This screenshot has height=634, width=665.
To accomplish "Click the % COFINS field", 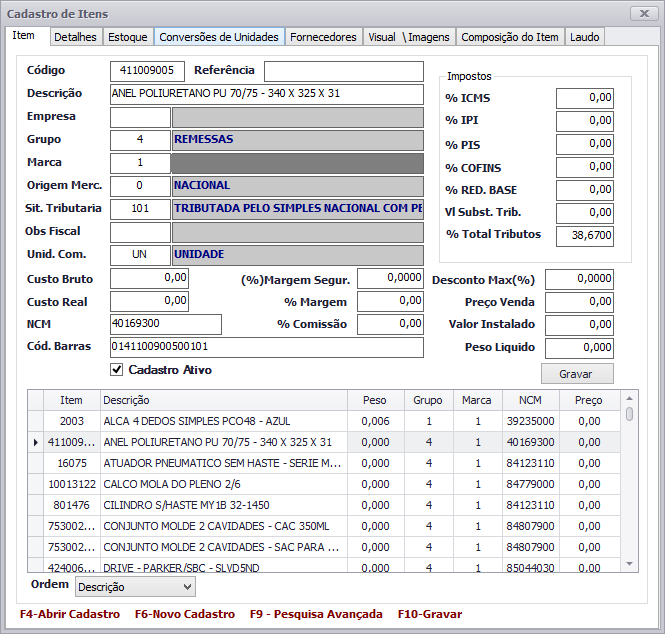I will (585, 167).
